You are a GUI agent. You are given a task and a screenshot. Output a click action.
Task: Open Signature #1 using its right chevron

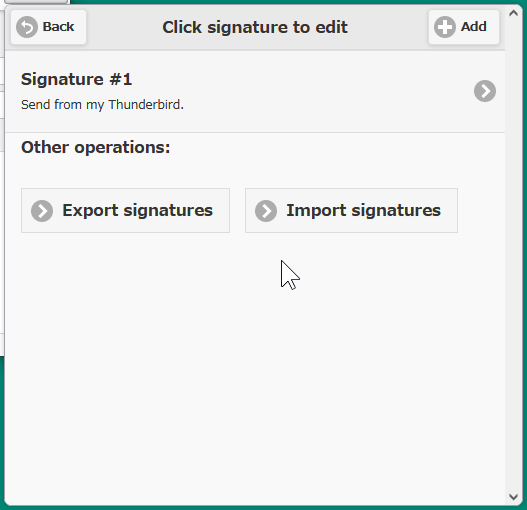tap(485, 91)
